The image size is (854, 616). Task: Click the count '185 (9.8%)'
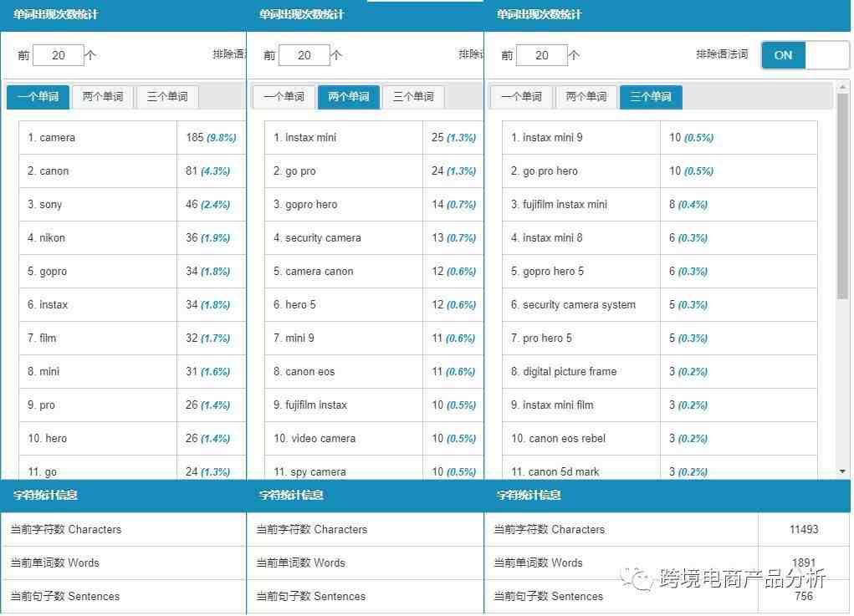pyautogui.click(x=211, y=138)
